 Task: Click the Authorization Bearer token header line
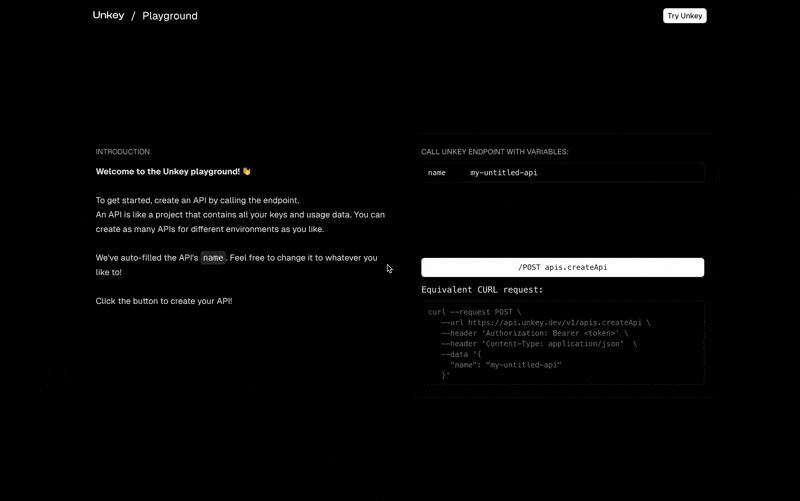(x=534, y=333)
